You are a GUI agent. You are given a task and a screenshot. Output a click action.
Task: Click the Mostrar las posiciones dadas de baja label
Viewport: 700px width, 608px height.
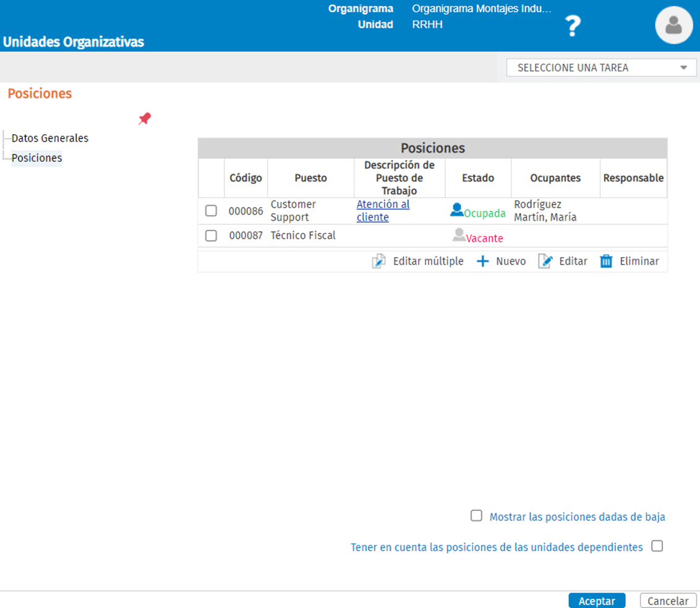[x=577, y=517]
